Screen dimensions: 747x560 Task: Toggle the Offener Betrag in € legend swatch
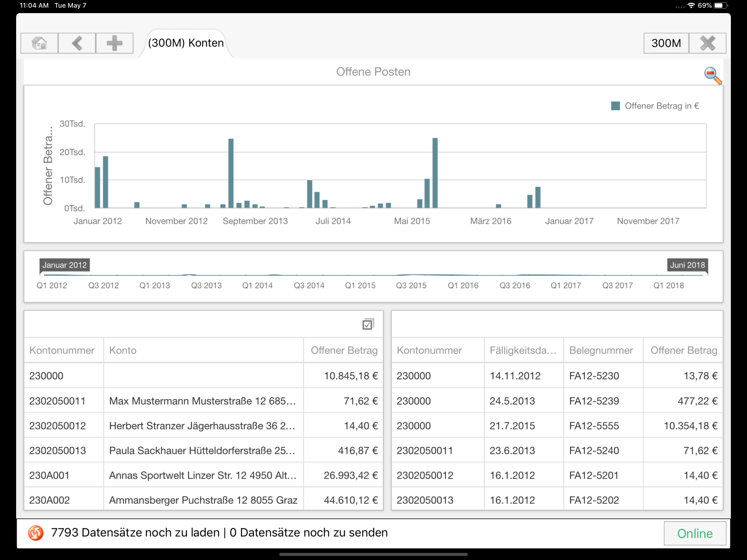click(x=615, y=106)
